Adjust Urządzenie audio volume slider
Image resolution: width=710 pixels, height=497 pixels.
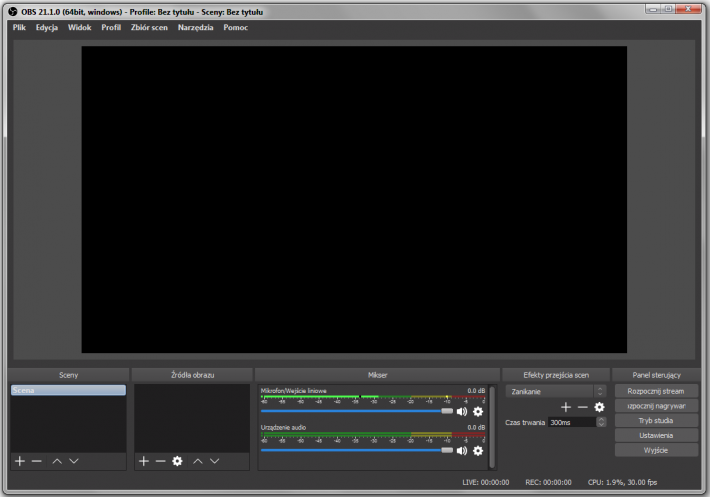[x=357, y=450]
